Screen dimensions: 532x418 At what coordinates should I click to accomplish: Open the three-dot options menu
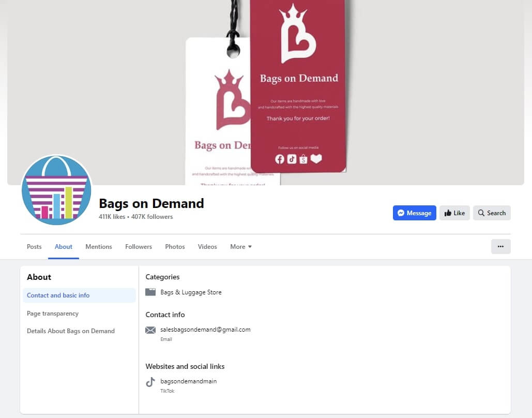[x=501, y=247]
